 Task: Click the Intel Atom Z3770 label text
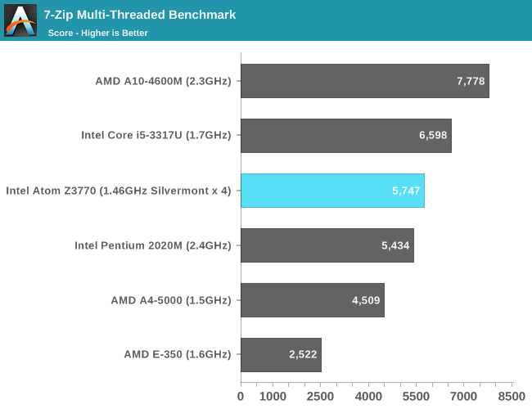[119, 191]
